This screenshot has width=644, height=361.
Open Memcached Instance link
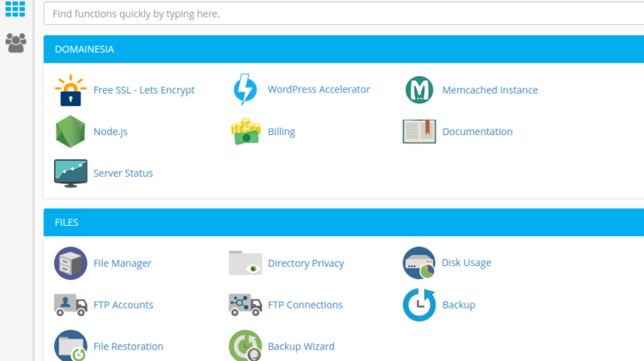(490, 90)
